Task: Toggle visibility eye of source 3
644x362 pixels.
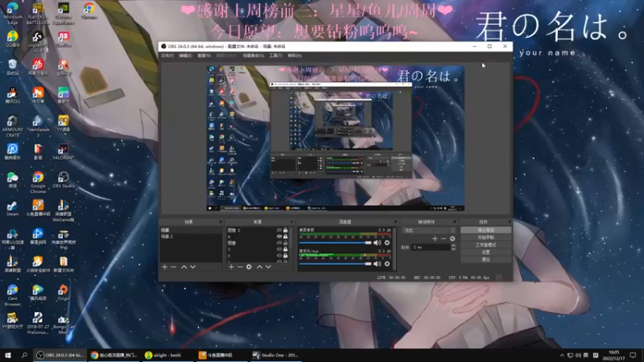Action: tap(279, 249)
